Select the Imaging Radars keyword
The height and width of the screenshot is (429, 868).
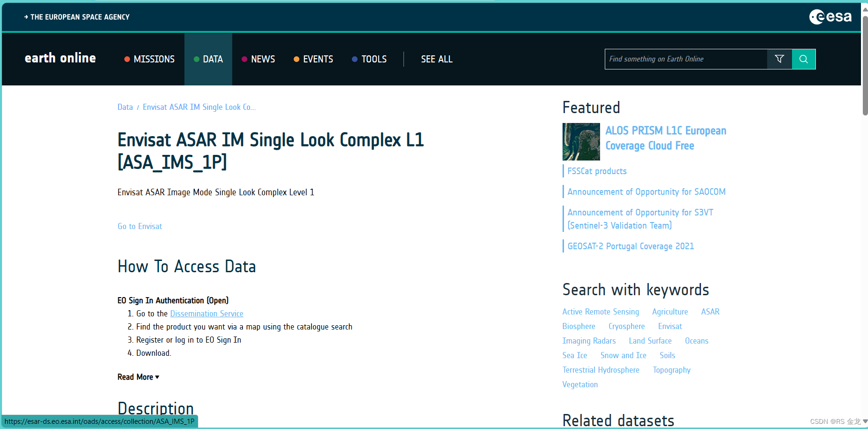[589, 341]
